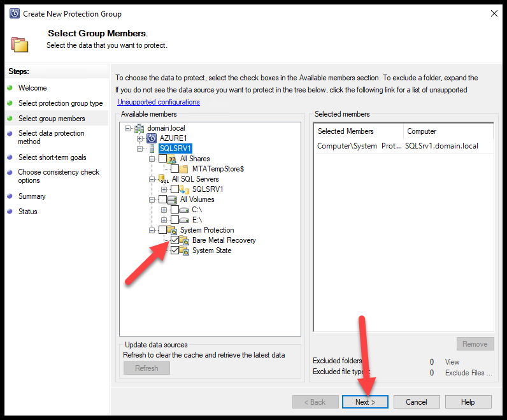Tick the E:\ volume checkbox
This screenshot has width=507, height=420.
(x=175, y=220)
